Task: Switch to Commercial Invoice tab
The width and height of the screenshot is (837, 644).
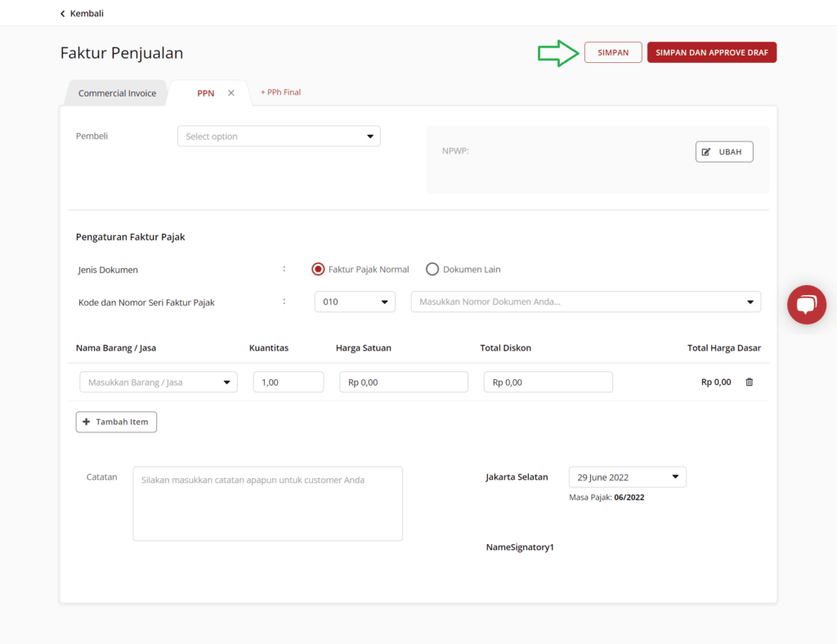Action: point(117,93)
